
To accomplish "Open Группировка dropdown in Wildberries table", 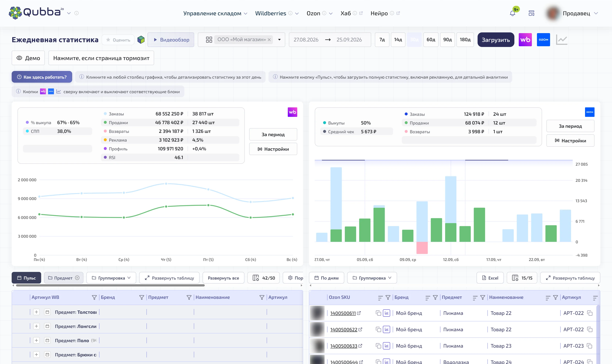I will click(111, 278).
